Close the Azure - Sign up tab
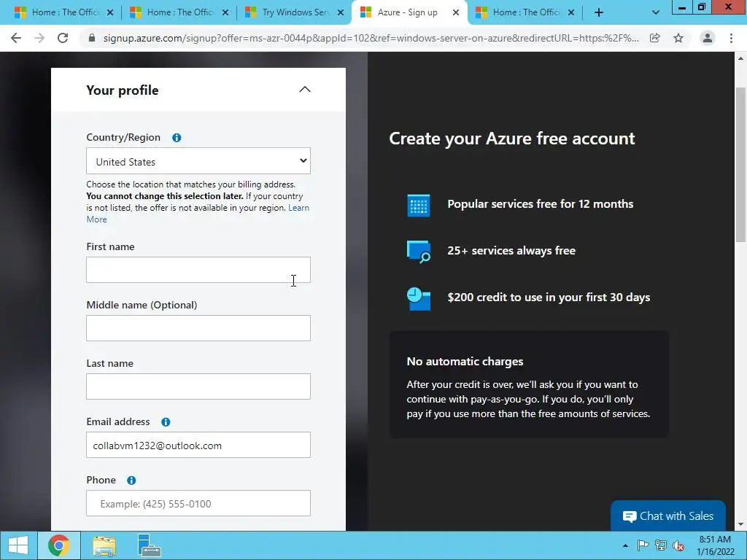The height and width of the screenshot is (560, 747). point(456,12)
